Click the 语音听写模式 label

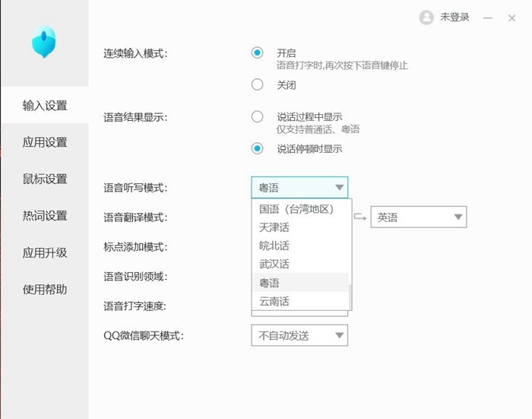[135, 188]
